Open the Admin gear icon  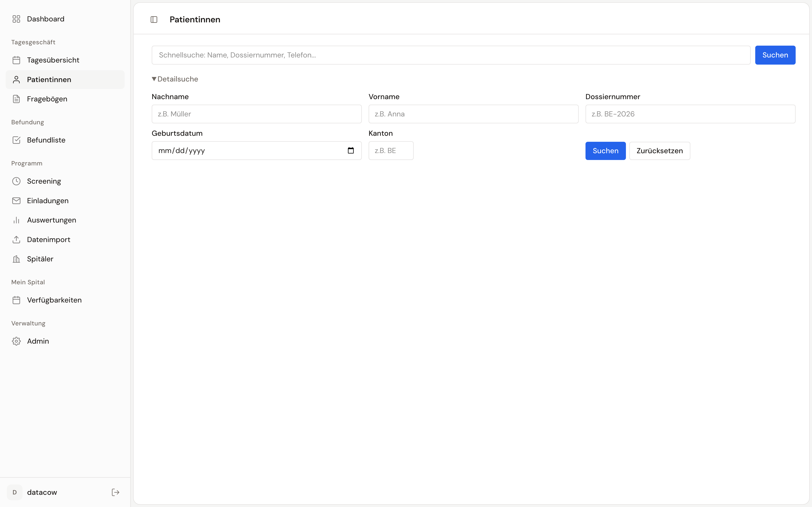click(x=16, y=341)
